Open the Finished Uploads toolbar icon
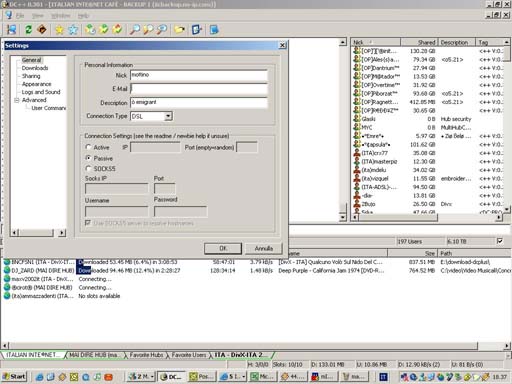Screen dimensions: 512x384 tap(117, 30)
